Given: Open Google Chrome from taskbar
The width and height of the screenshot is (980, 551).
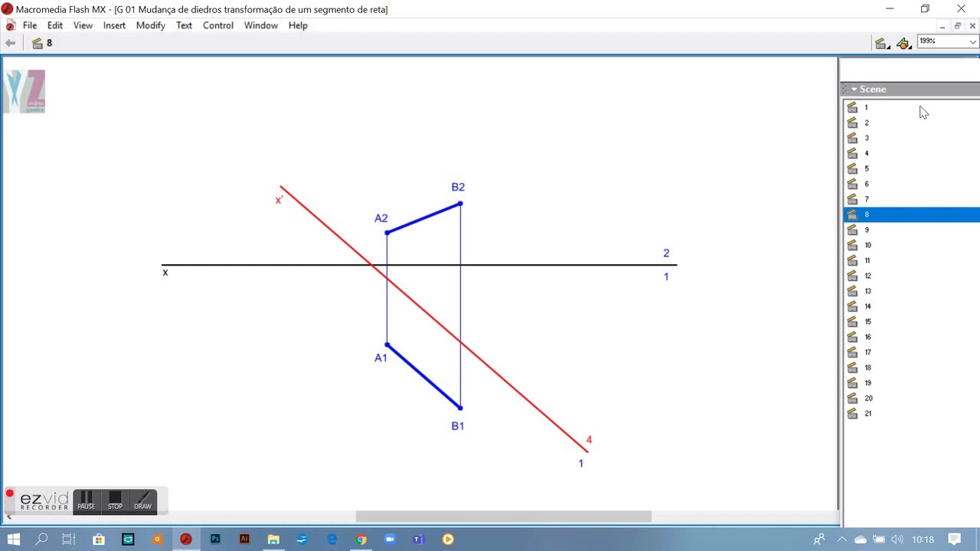Looking at the screenshot, I should (x=361, y=540).
